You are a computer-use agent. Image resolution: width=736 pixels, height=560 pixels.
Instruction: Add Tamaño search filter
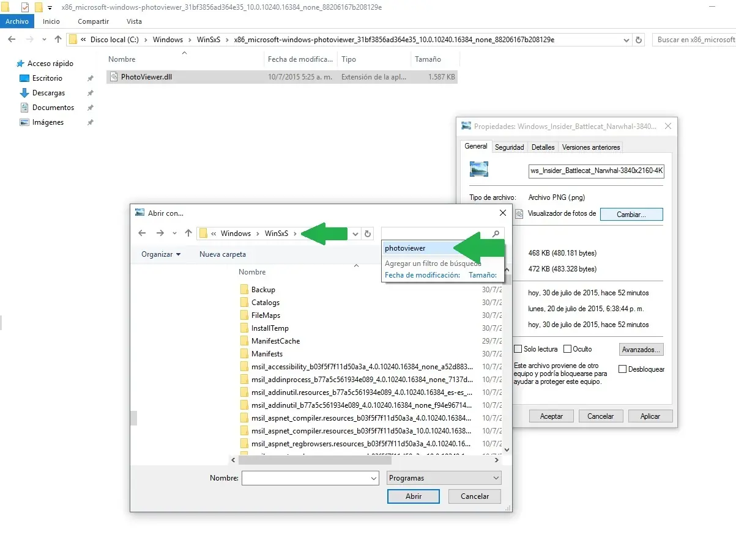pyautogui.click(x=483, y=275)
